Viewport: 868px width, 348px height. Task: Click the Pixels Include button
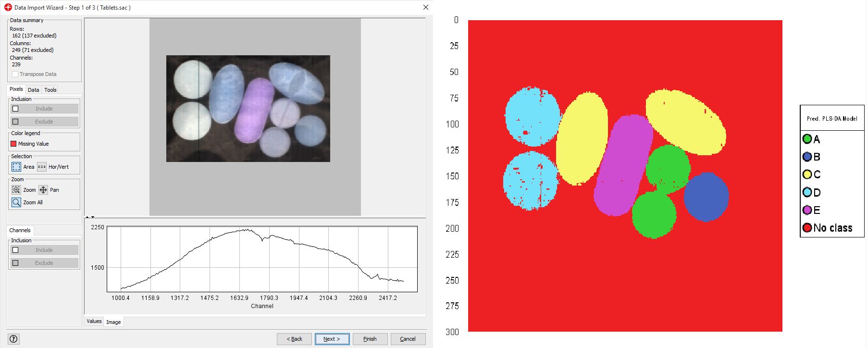click(44, 109)
